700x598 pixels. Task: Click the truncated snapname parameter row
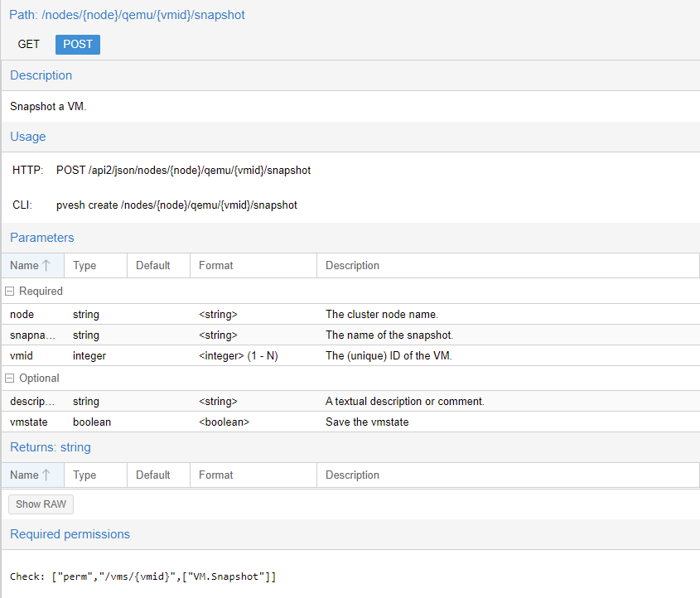33,335
